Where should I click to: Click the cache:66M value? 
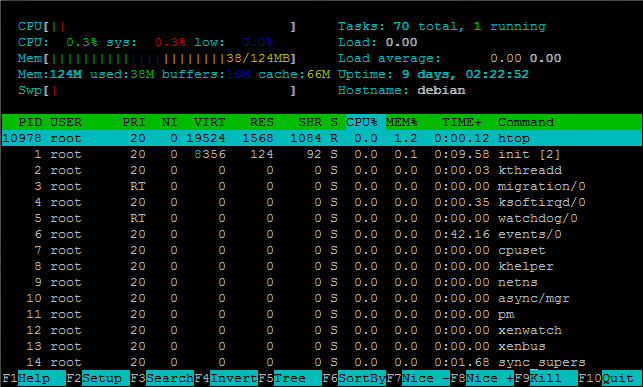(x=294, y=74)
